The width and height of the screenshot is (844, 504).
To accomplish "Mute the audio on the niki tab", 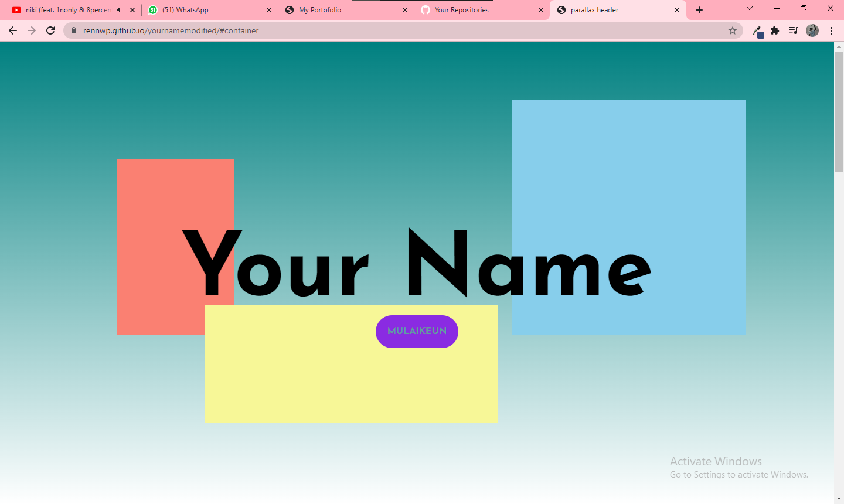I will 120,10.
